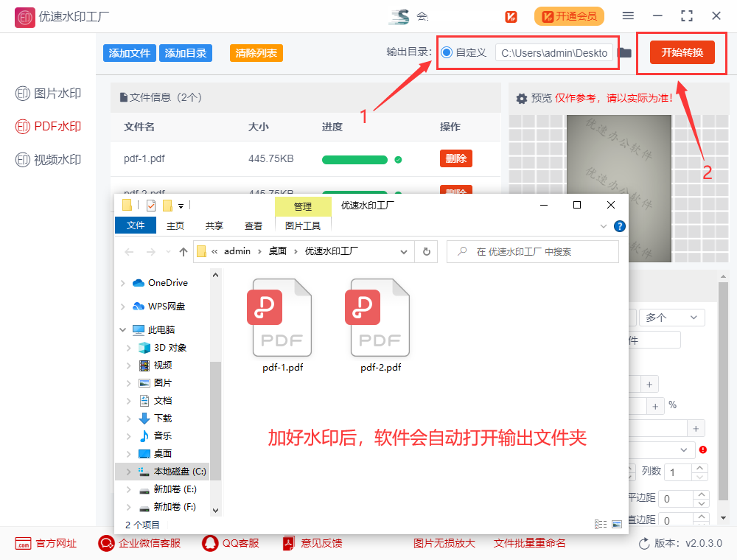Open the quick access toolbar customize dropdown
737x560 pixels.
tap(181, 206)
